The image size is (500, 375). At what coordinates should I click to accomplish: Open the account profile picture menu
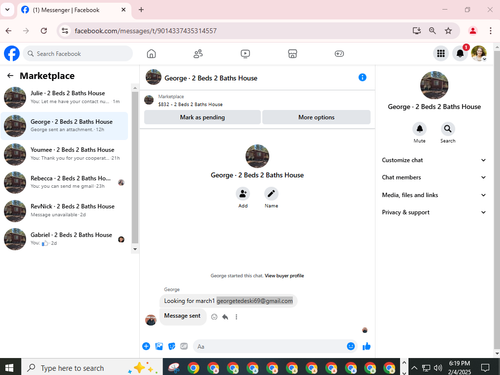(x=479, y=53)
